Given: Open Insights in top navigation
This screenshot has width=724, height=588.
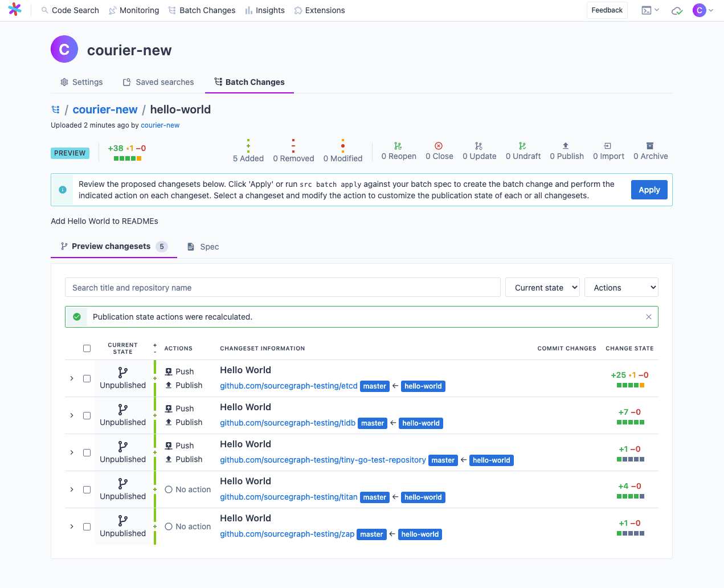Looking at the screenshot, I should click(265, 10).
